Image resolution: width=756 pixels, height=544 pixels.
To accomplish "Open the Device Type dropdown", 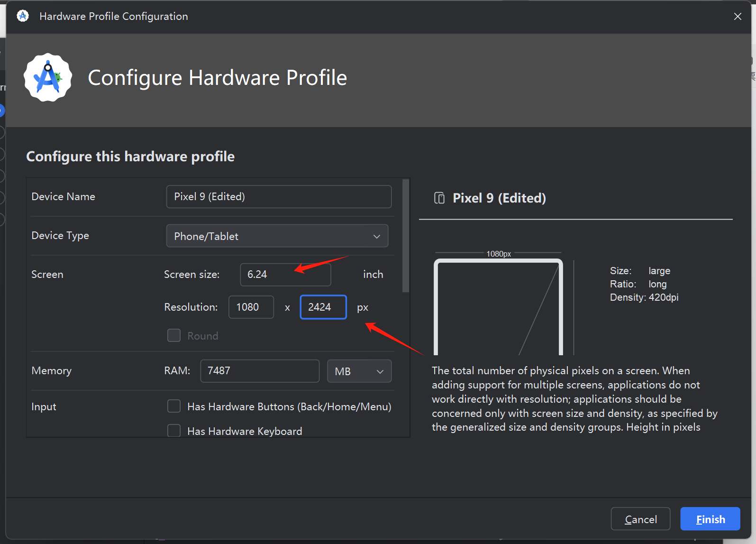I will click(277, 236).
